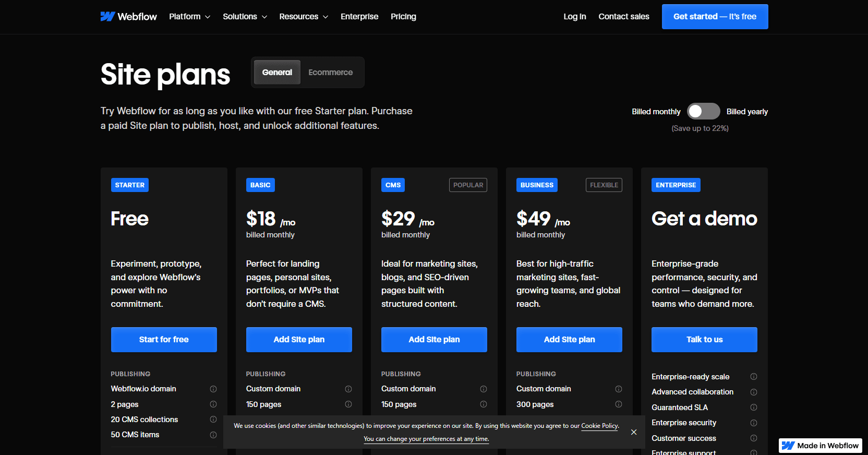Add Site plan for the CMS $29 plan
Screen dimensions: 868x455
434,340
